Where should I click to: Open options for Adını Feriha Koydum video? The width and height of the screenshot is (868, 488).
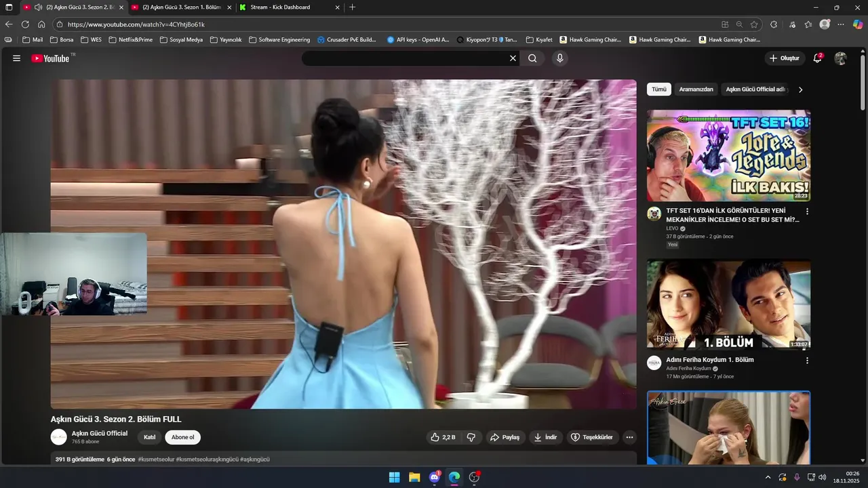(x=807, y=361)
